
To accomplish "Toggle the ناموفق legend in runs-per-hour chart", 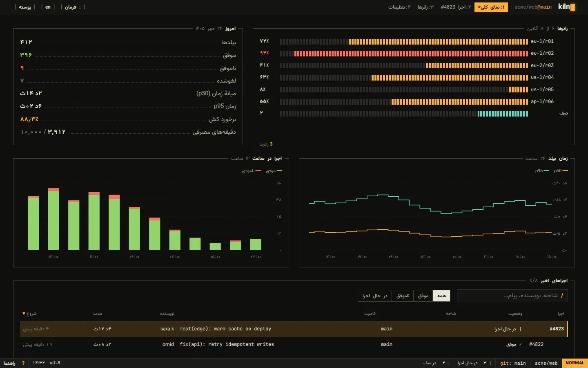I will [x=252, y=171].
